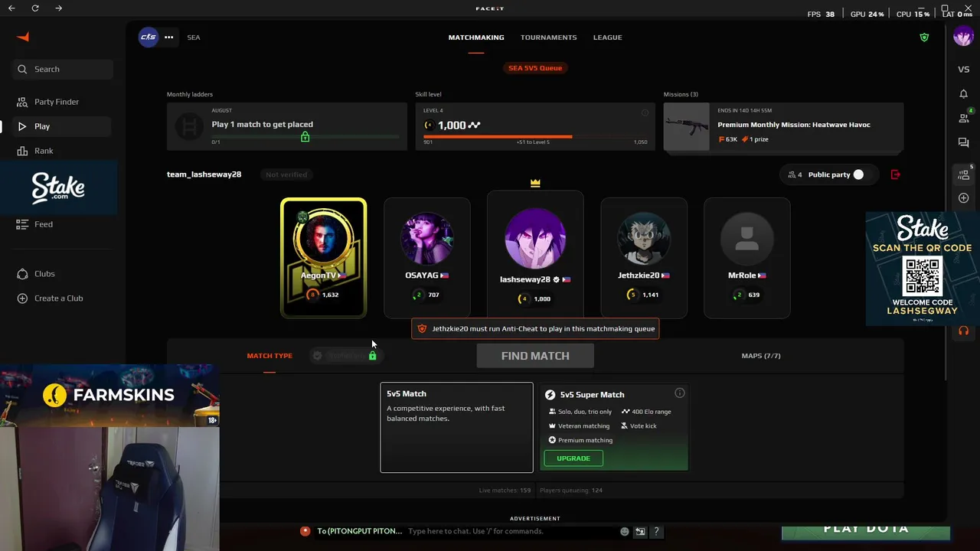Open the CS game selector icon

[149, 37]
